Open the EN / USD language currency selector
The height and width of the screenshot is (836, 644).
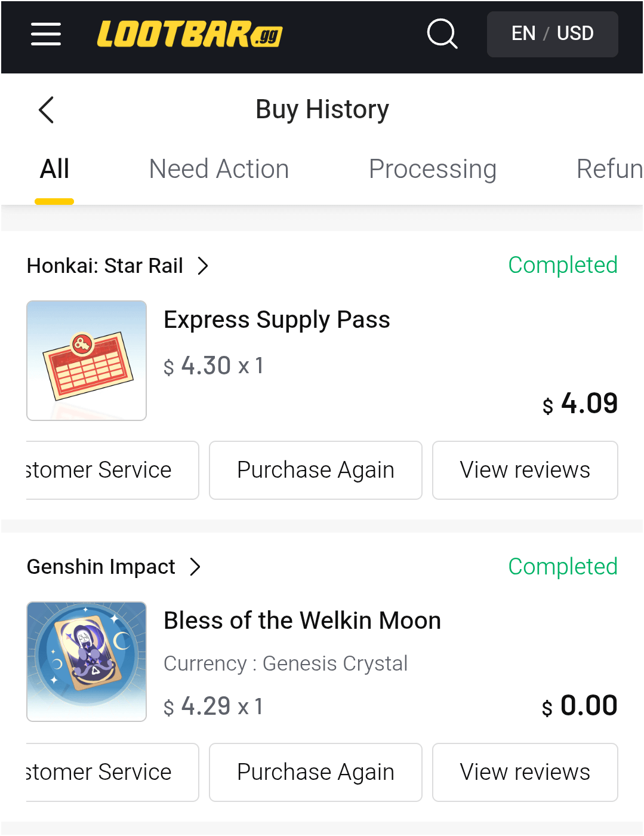[x=552, y=34]
